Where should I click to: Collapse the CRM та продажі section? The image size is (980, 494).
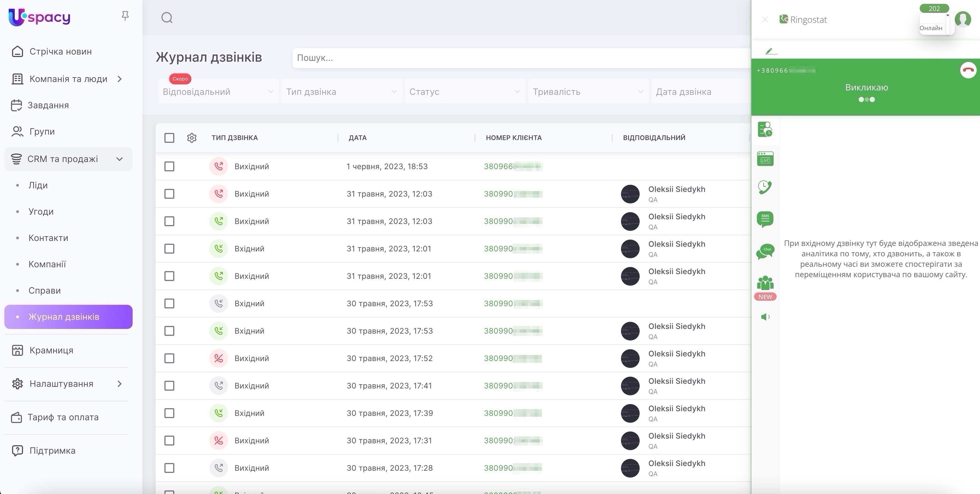pos(119,159)
